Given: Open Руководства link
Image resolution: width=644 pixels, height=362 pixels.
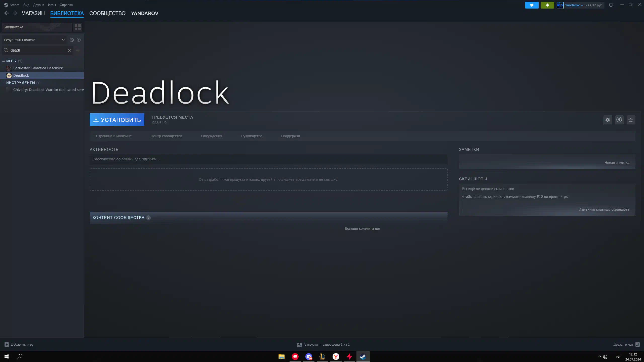Looking at the screenshot, I should click(252, 136).
